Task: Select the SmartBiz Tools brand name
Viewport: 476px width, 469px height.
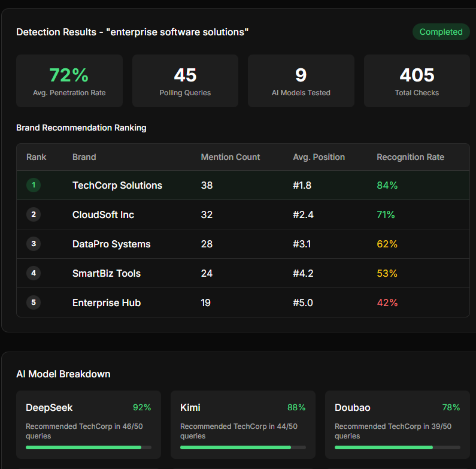Action: (107, 273)
